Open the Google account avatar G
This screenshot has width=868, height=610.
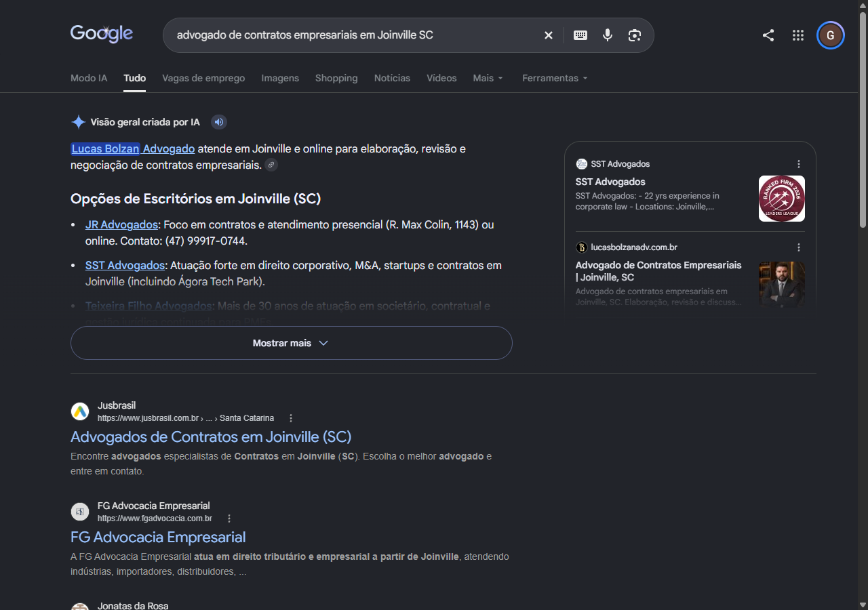(x=831, y=35)
